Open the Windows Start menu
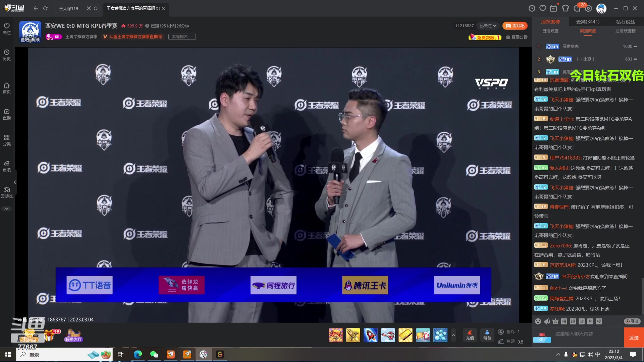This screenshot has width=644, height=362. [x=8, y=355]
